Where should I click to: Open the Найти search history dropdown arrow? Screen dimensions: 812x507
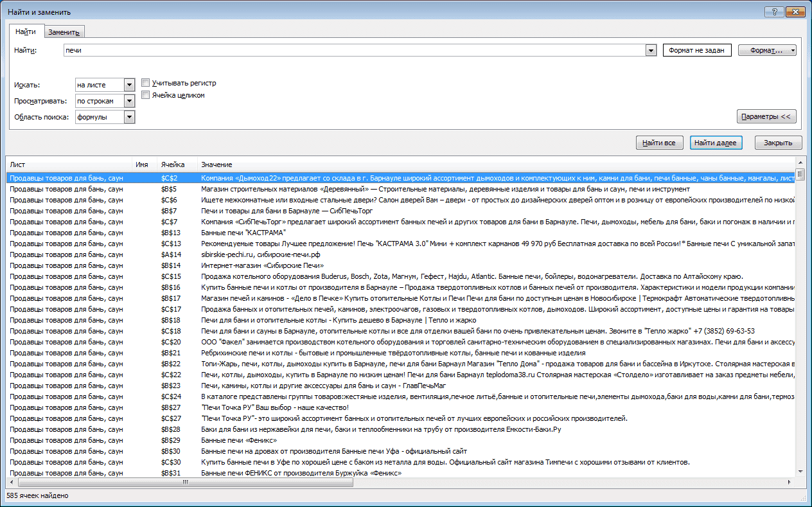pyautogui.click(x=651, y=50)
